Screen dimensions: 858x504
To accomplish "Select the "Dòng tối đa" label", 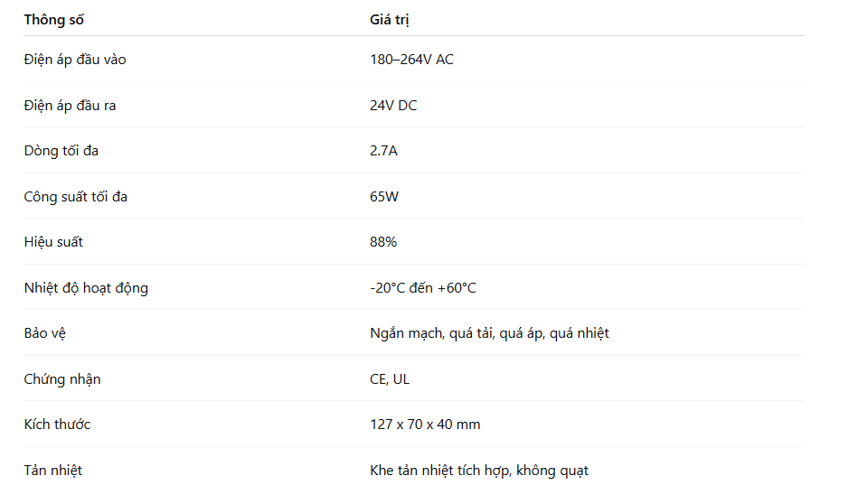I will (x=61, y=151).
